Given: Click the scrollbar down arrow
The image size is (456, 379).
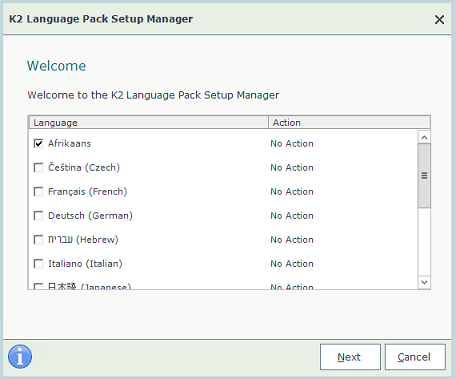Looking at the screenshot, I should 424,282.
